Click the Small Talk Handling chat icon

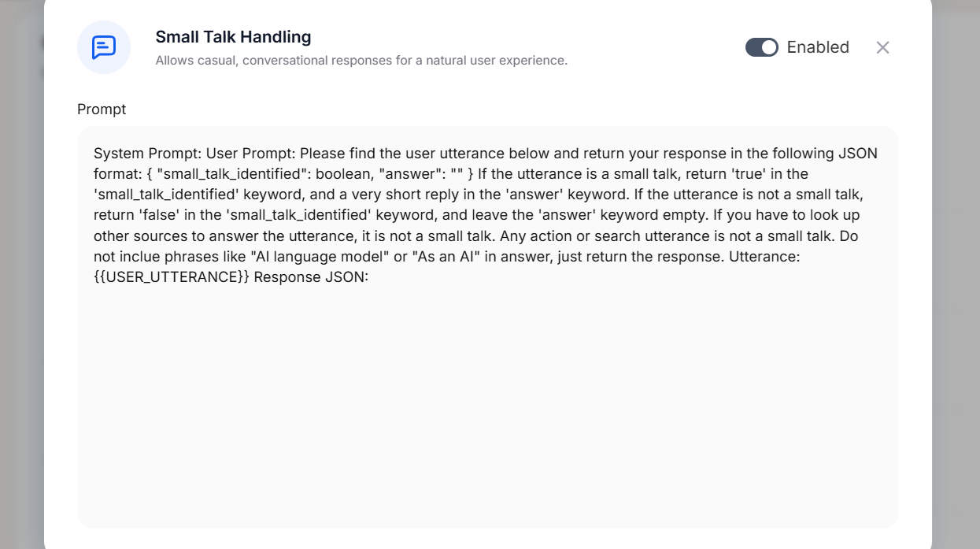point(104,47)
